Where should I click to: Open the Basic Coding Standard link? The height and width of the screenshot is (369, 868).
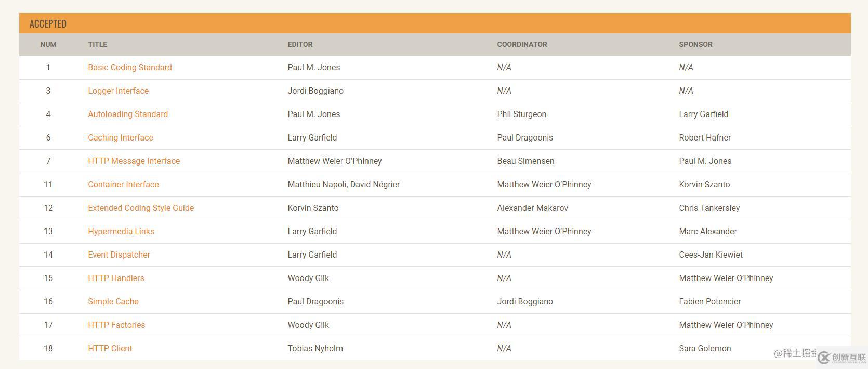129,67
